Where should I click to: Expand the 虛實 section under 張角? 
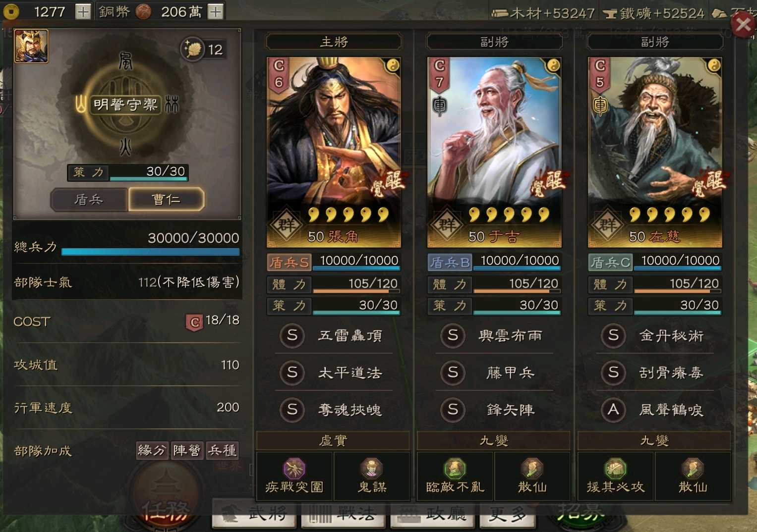pyautogui.click(x=333, y=440)
